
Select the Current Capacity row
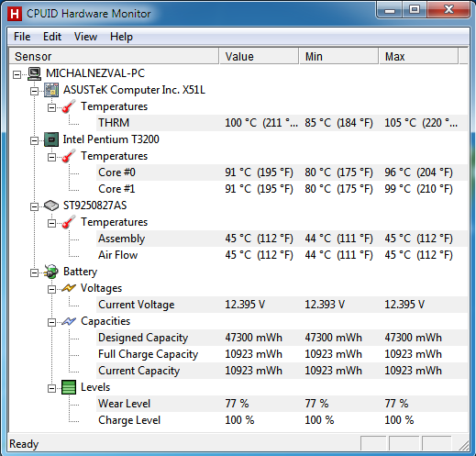pos(282,371)
